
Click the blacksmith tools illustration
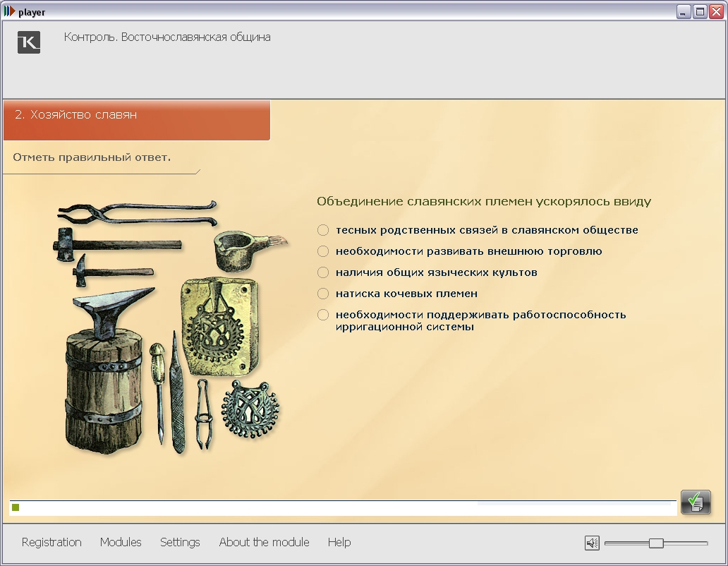click(x=171, y=327)
